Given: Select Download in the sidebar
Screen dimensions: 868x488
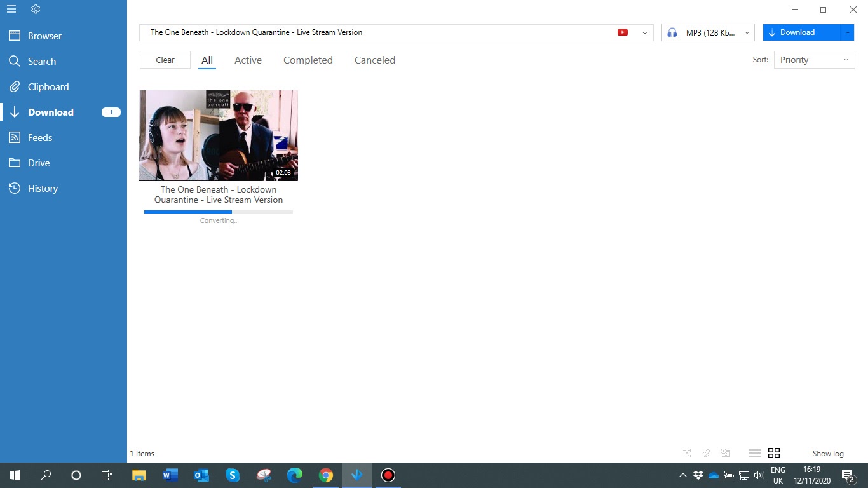Looking at the screenshot, I should 64,112.
